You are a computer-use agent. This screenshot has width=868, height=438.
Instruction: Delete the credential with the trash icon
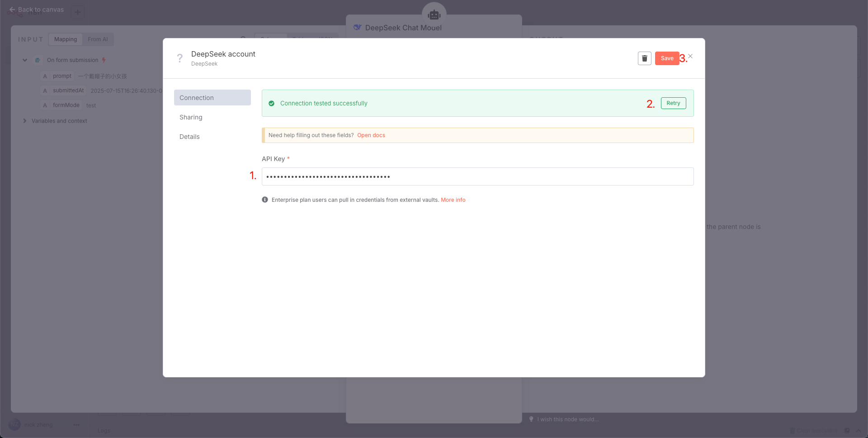pos(644,58)
